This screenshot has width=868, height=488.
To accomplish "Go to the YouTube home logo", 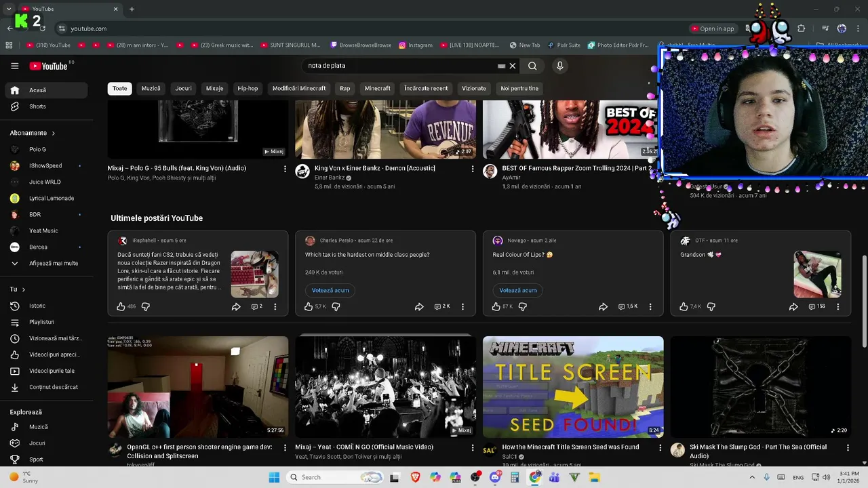I will 48,66.
